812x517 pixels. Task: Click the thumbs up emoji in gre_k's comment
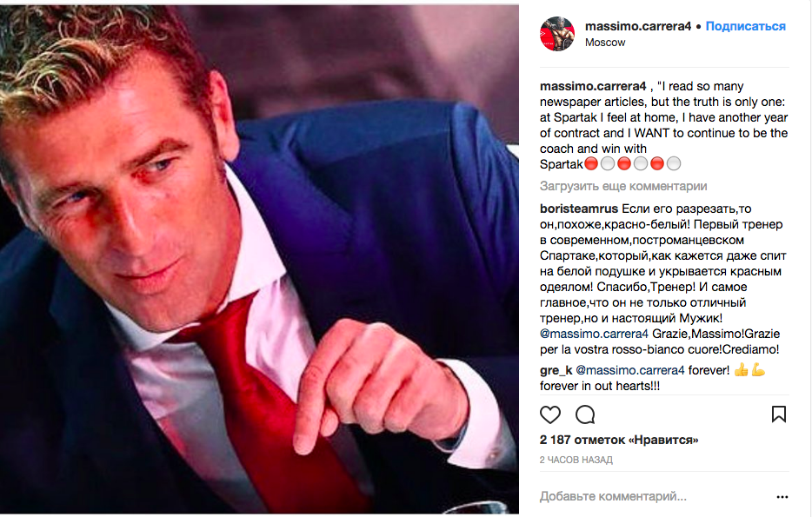[x=741, y=370]
